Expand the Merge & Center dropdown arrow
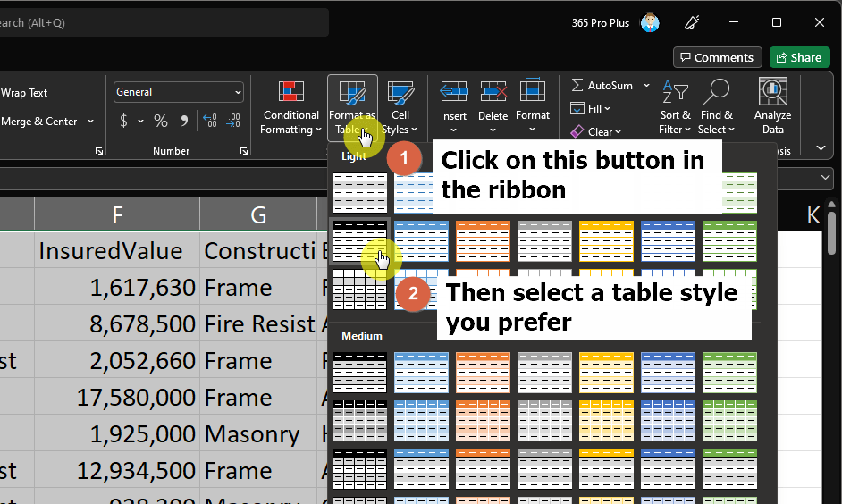842x504 pixels. click(x=91, y=122)
